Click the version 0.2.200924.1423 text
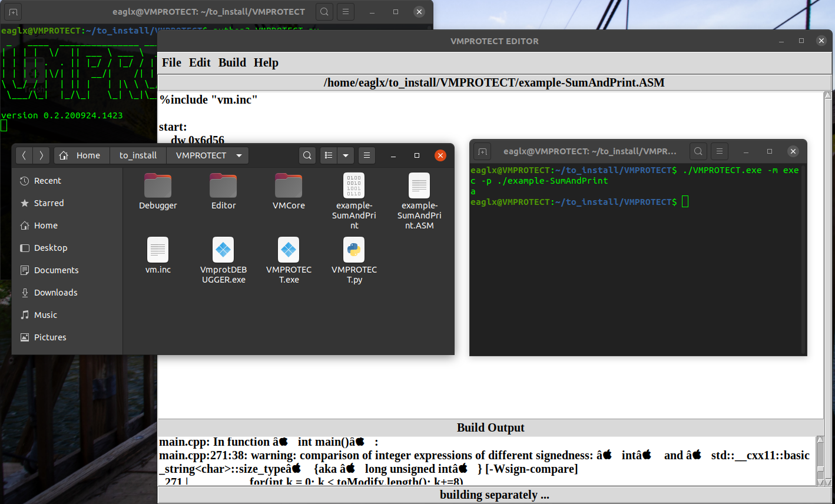 [62, 115]
